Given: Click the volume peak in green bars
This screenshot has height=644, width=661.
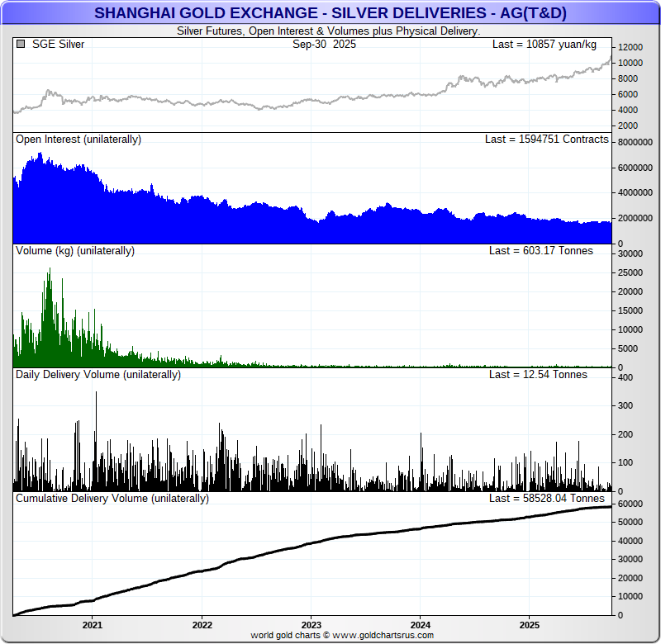Looking at the screenshot, I should (x=50, y=269).
